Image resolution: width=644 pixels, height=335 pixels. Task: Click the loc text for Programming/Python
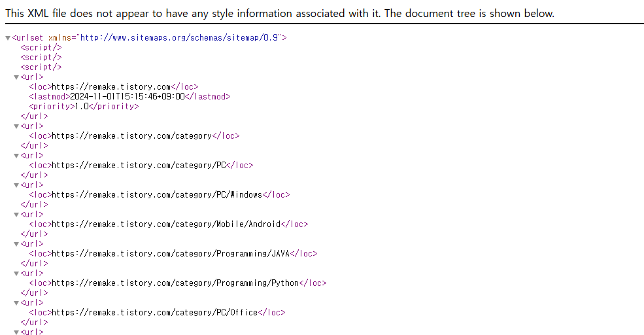coord(175,283)
